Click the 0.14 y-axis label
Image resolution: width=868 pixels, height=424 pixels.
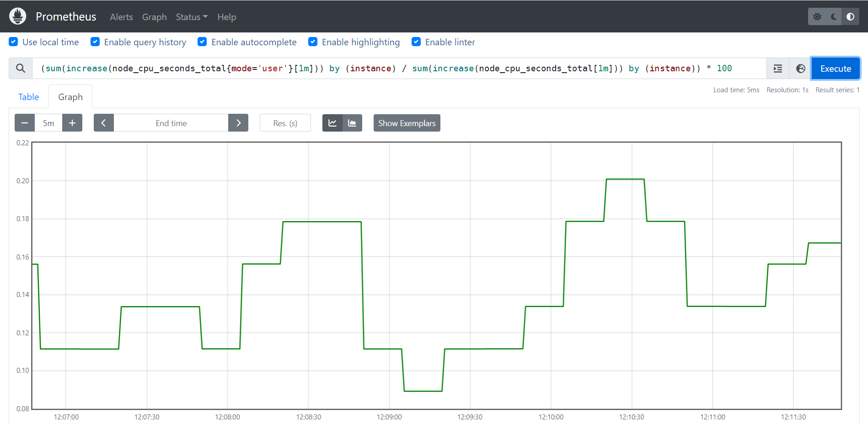[23, 294]
